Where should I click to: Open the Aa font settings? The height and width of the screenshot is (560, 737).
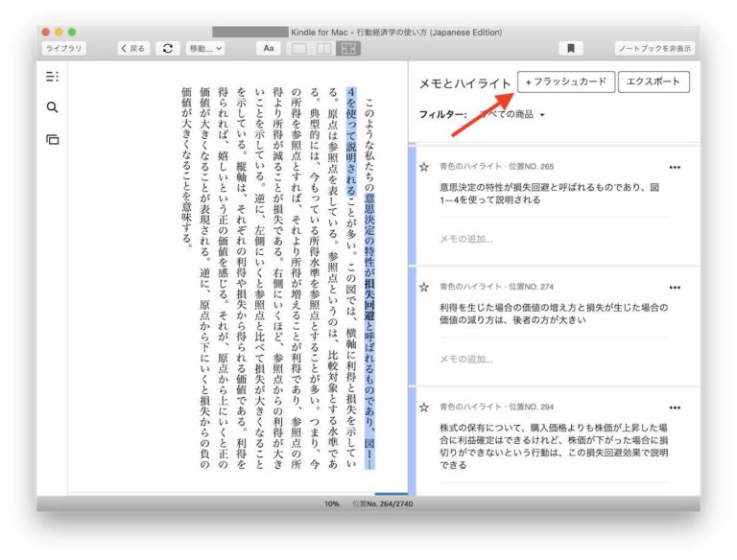pos(269,48)
